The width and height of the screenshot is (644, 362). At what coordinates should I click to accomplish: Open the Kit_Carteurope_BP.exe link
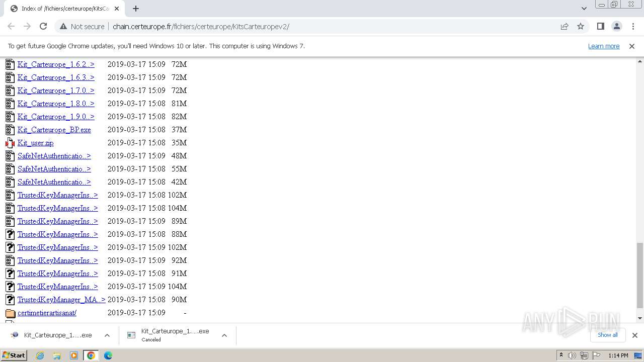pos(54,130)
